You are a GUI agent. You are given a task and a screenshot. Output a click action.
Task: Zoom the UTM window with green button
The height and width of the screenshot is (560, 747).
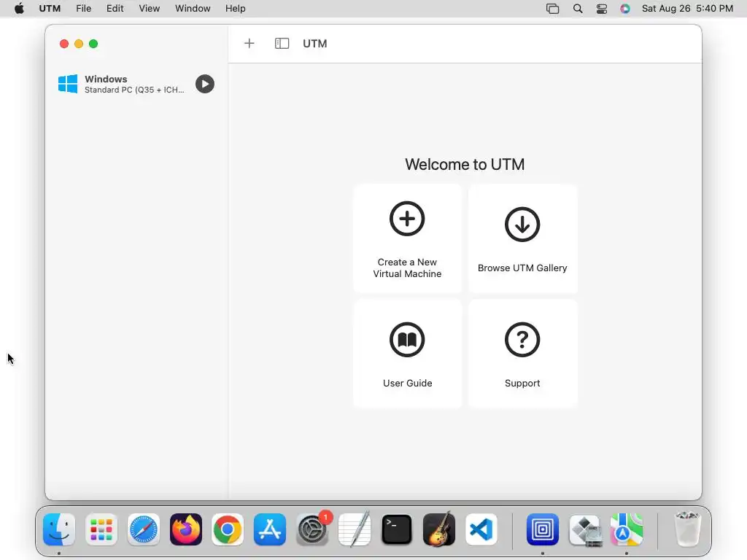[x=93, y=44]
